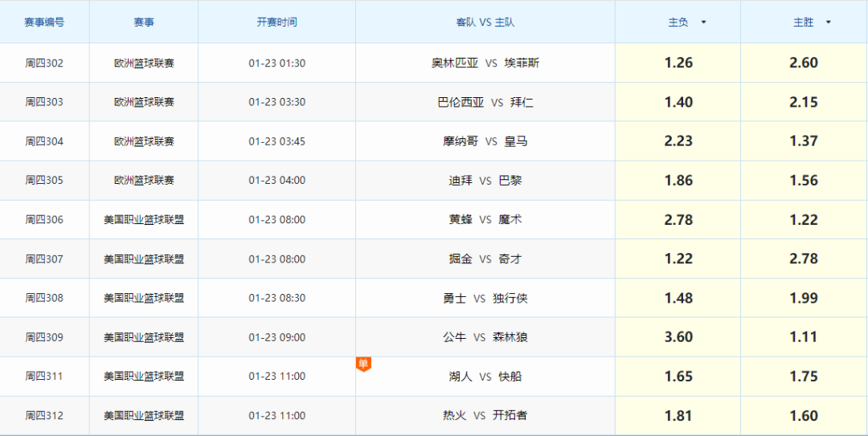The height and width of the screenshot is (436, 868).
Task: Click 美国职业篮球联盟 in row 周四306
Action: pyautogui.click(x=144, y=220)
